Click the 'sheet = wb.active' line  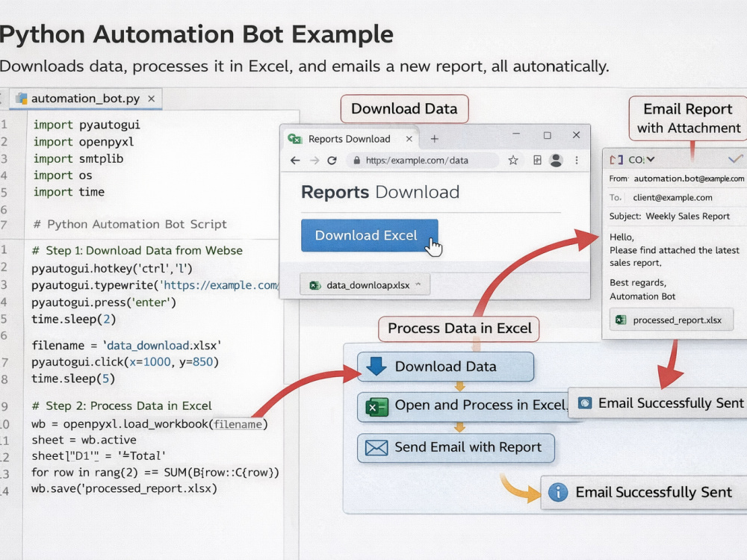click(84, 440)
